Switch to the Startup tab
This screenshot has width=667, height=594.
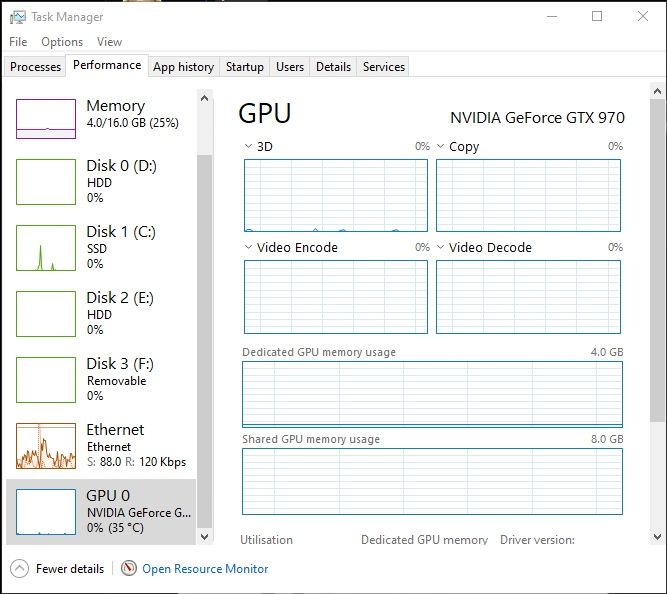click(244, 67)
